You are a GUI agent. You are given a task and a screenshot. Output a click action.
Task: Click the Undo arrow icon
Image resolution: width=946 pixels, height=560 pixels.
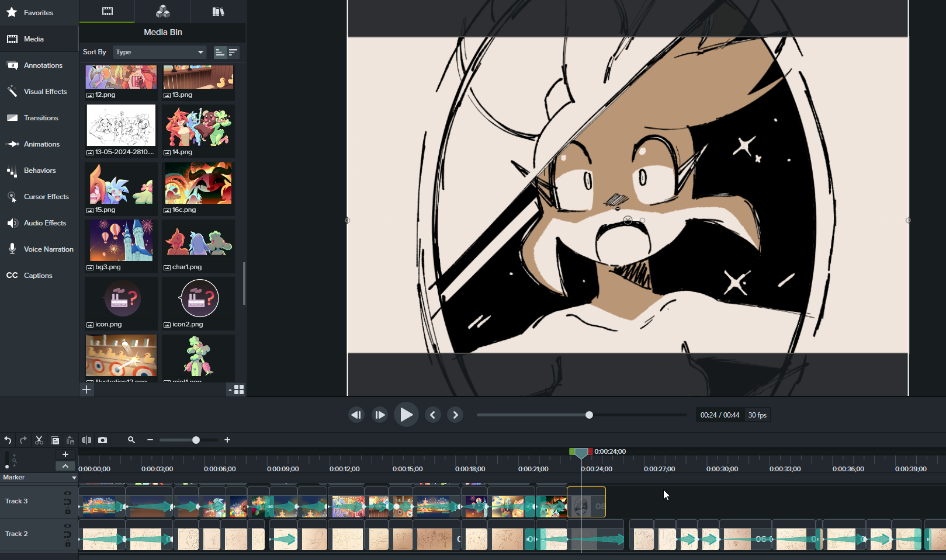pos(8,440)
